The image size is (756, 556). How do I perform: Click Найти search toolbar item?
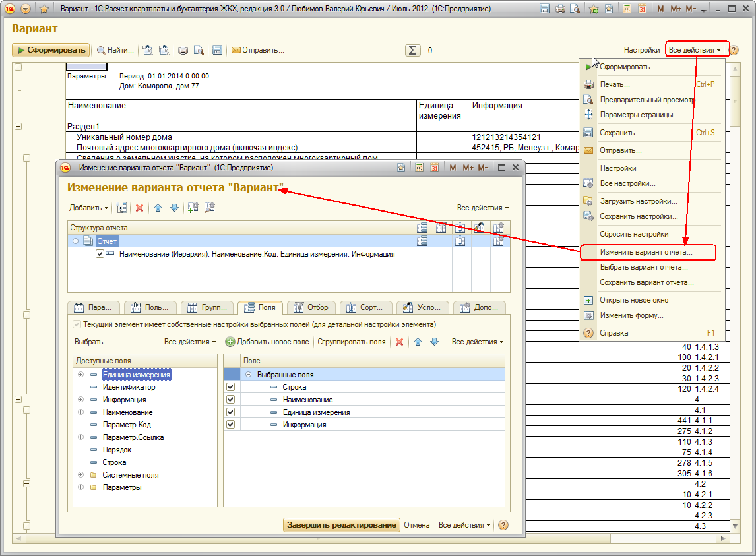[x=115, y=50]
